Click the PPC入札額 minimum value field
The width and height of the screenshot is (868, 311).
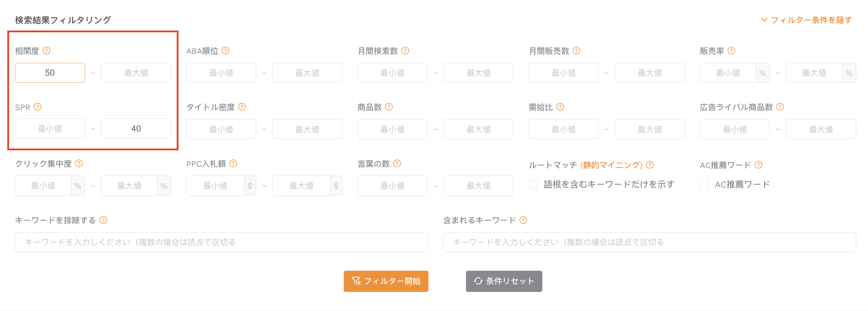[x=215, y=186]
